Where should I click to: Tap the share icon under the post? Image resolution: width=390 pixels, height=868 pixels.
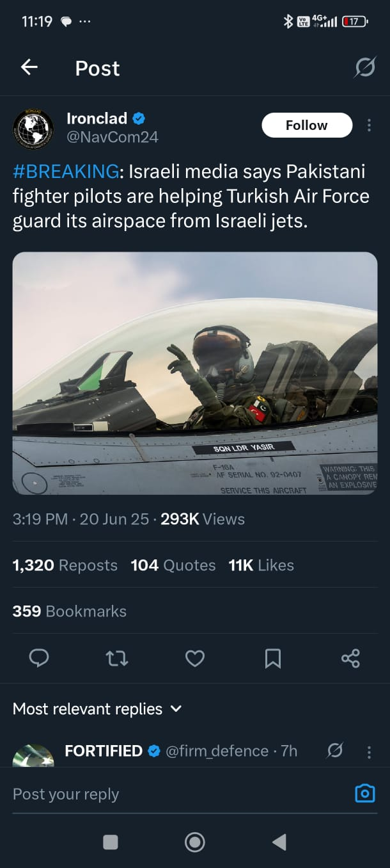tap(350, 658)
